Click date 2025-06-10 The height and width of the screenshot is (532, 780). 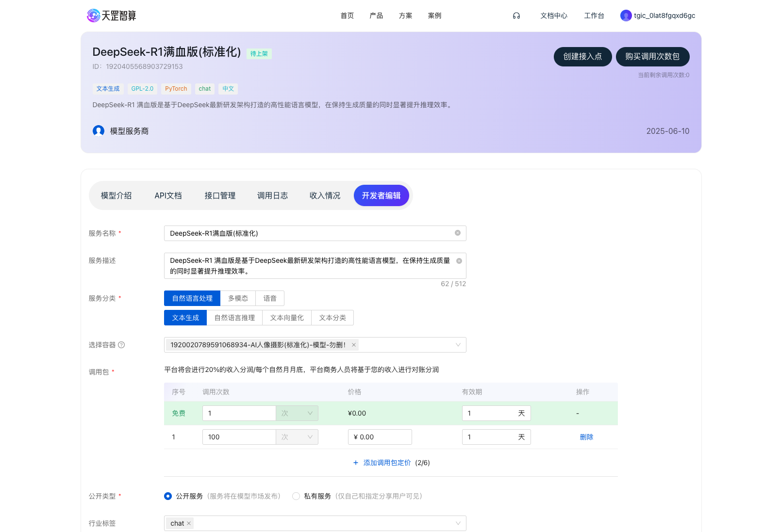coord(668,131)
